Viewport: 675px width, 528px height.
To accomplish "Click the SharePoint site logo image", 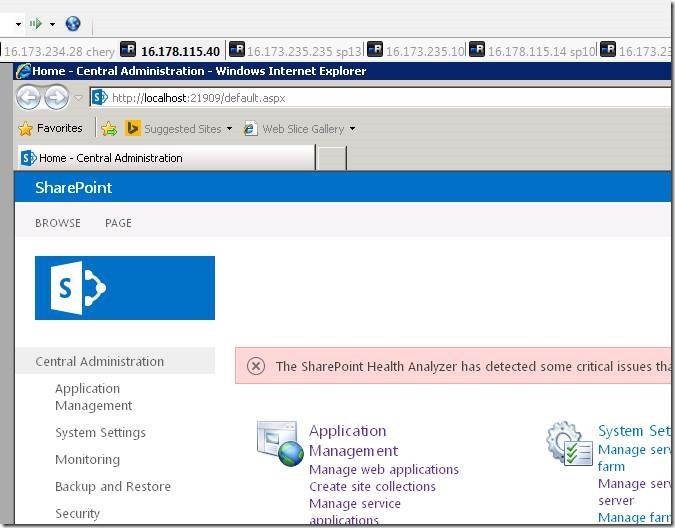I will (x=125, y=288).
